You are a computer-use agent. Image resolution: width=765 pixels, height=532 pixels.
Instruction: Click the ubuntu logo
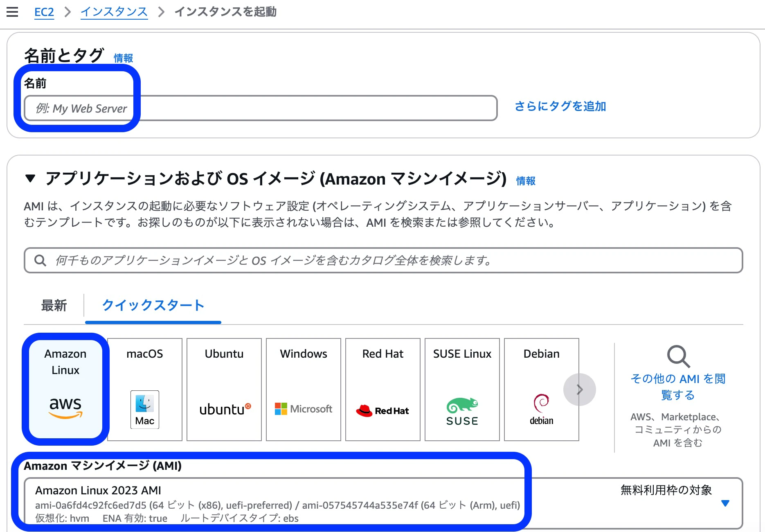coord(225,409)
